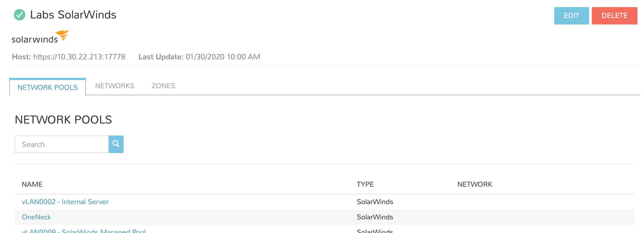Screen dimensions: 644x233
Task: Switch to the NETWORKS tab
Action: (114, 86)
